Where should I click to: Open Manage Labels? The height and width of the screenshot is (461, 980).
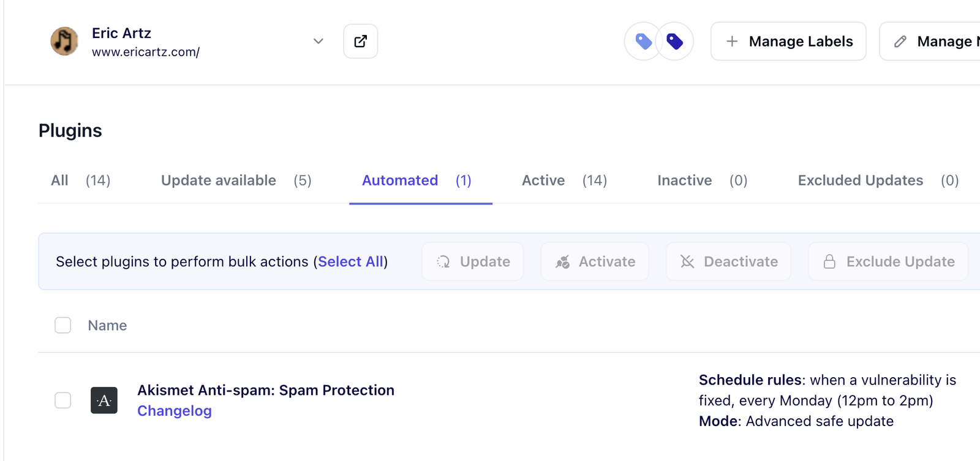[788, 41]
